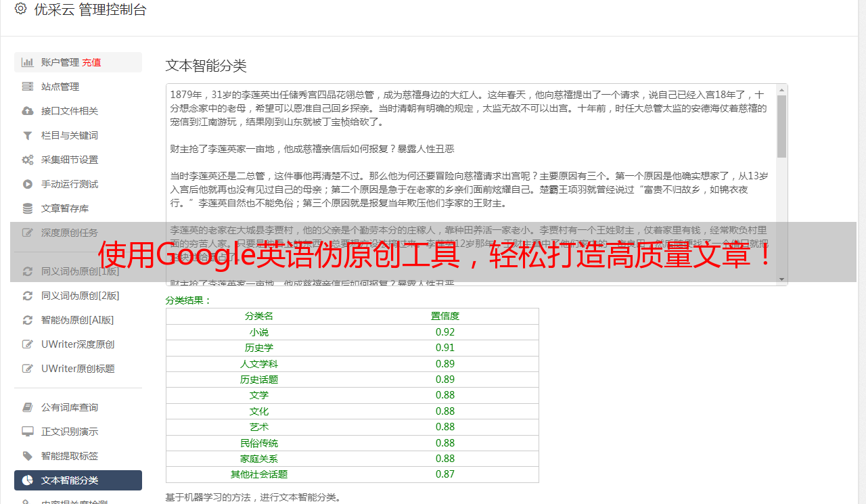Image resolution: width=866 pixels, height=504 pixels.
Task: Click the funnel icon beside 栏目与关键词
Action: [x=28, y=135]
